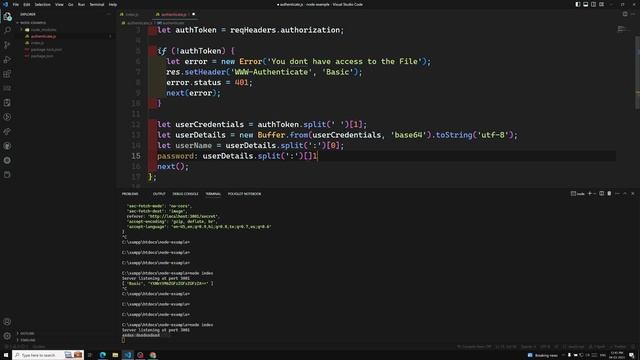Click the editor vertical scrollbar

(638, 73)
